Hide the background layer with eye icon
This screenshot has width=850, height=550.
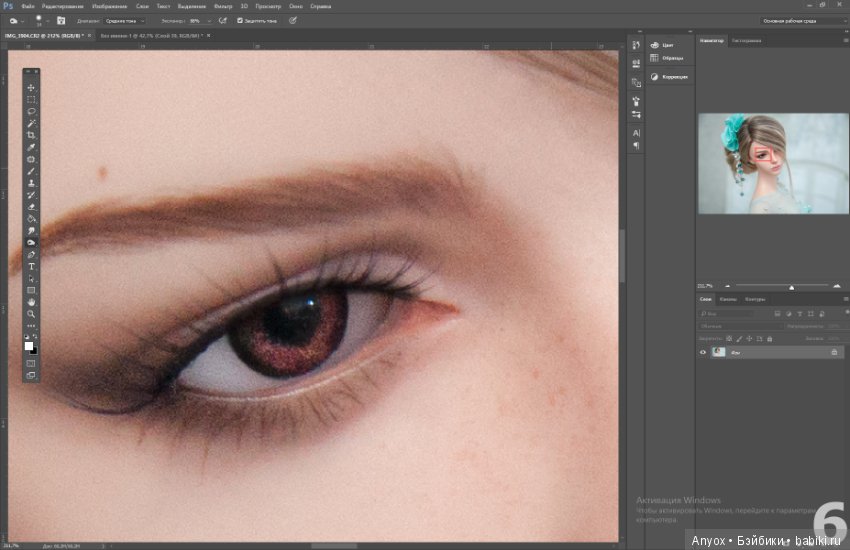click(x=703, y=352)
